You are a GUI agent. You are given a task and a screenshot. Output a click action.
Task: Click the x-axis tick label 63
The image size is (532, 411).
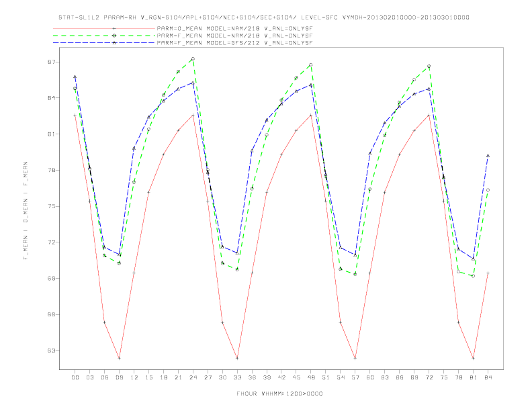385,377
